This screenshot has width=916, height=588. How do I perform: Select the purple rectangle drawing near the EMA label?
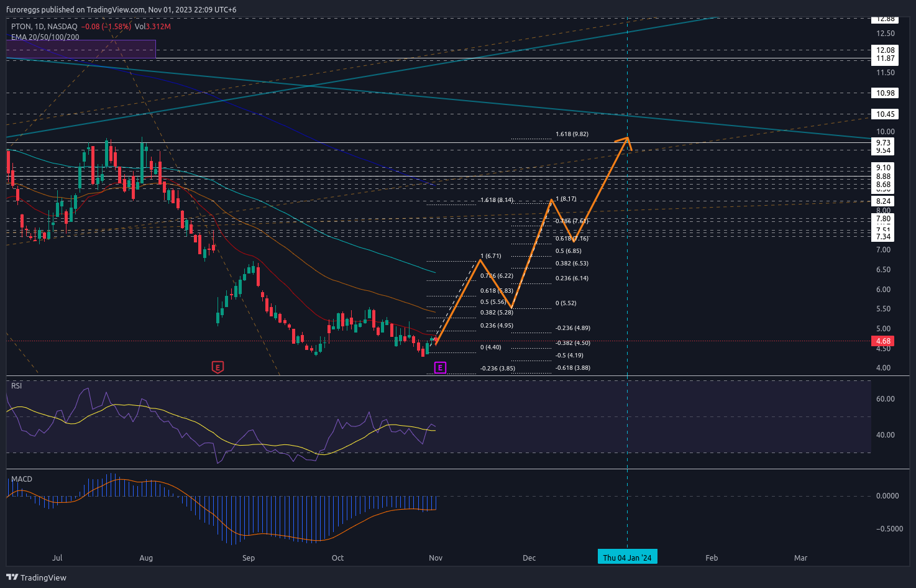[x=81, y=49]
